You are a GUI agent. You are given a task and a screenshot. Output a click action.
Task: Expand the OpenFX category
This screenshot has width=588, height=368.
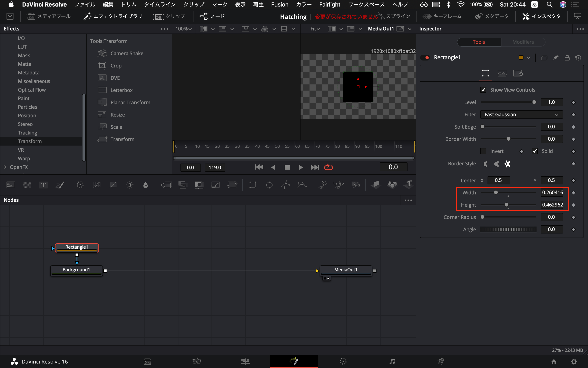click(x=5, y=167)
